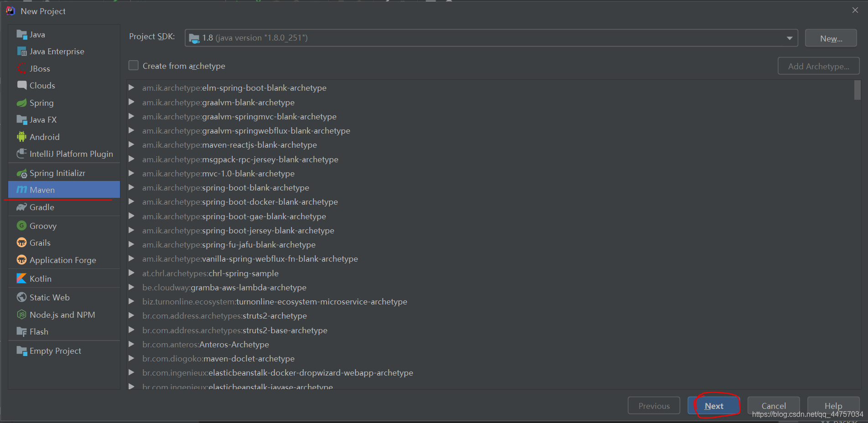
Task: Enable Create from archetype checkbox
Action: [133, 66]
